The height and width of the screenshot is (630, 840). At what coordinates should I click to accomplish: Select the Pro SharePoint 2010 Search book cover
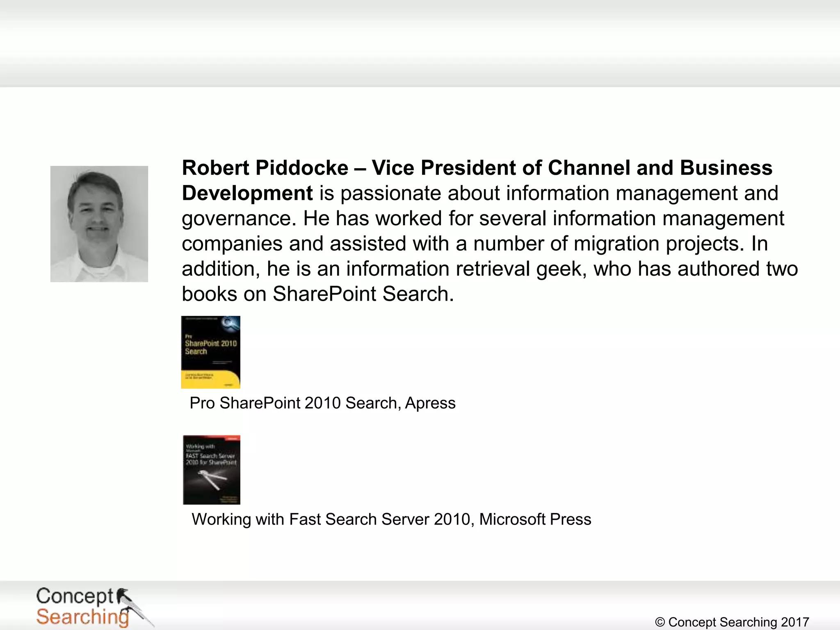210,352
